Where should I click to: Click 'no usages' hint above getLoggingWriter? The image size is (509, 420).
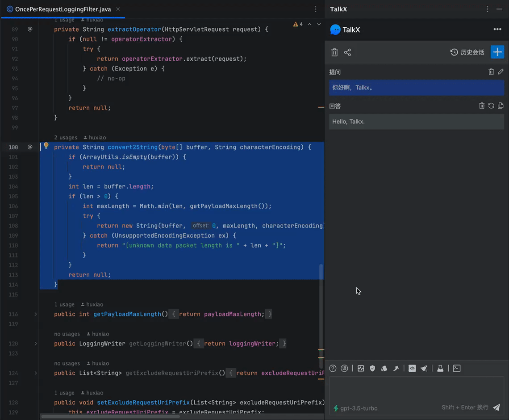point(67,334)
